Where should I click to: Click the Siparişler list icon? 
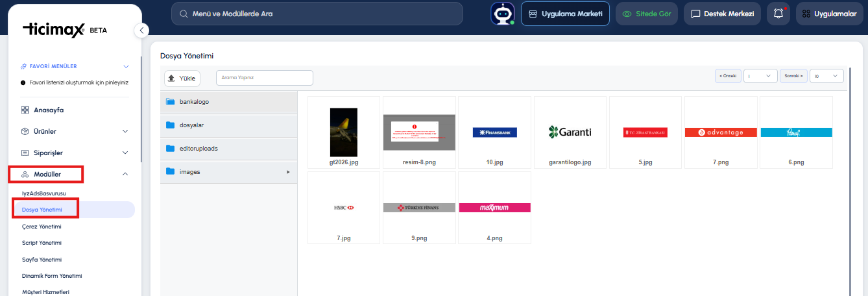pos(25,153)
